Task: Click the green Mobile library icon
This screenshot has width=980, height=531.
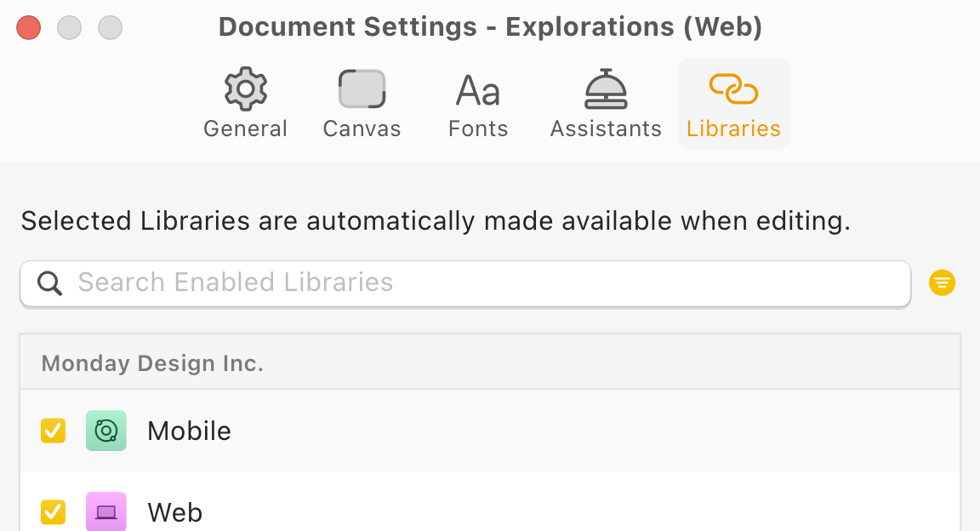Action: pyautogui.click(x=106, y=431)
